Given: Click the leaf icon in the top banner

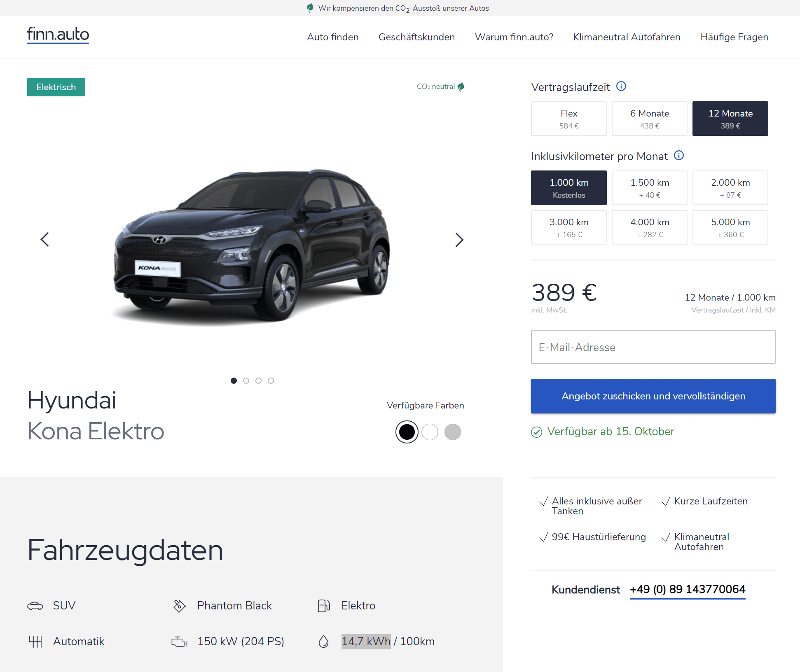Looking at the screenshot, I should [x=310, y=8].
